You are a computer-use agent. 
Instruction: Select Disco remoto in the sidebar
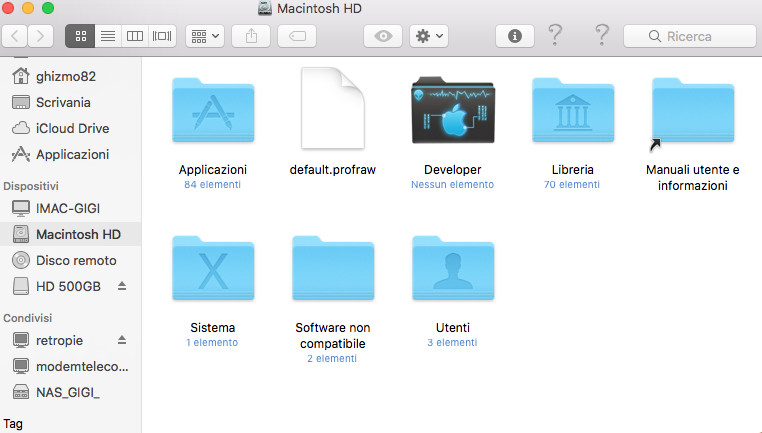[x=70, y=260]
